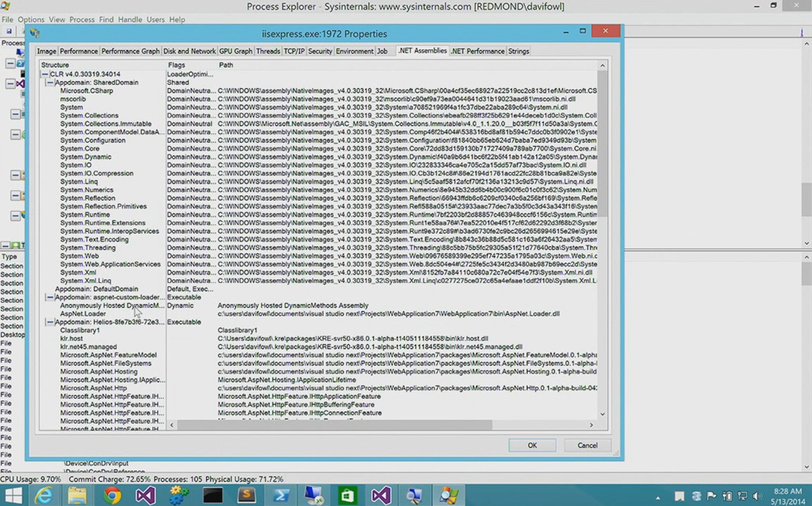Click the assembly list scroll right arrow
Image resolution: width=812 pixels, height=506 pixels.
(592, 425)
